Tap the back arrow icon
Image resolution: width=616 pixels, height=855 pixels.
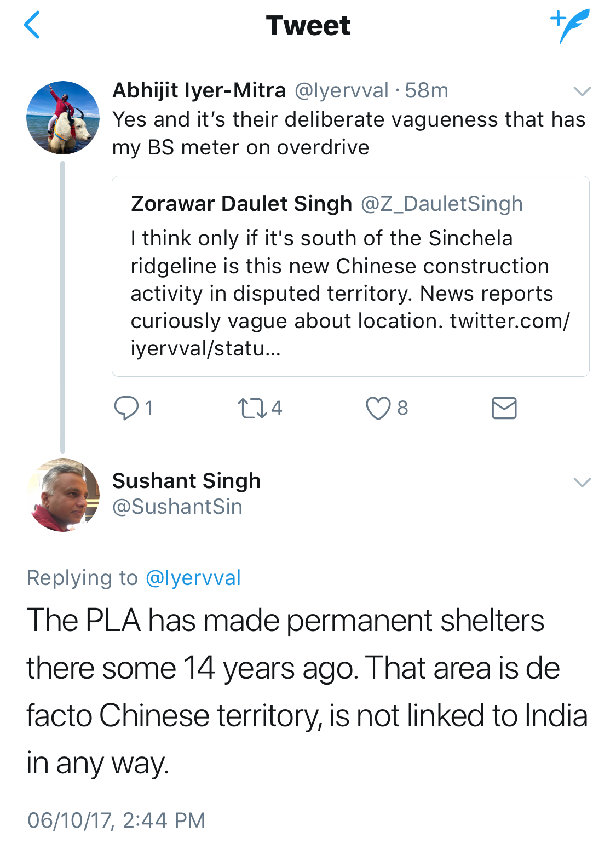[x=32, y=26]
